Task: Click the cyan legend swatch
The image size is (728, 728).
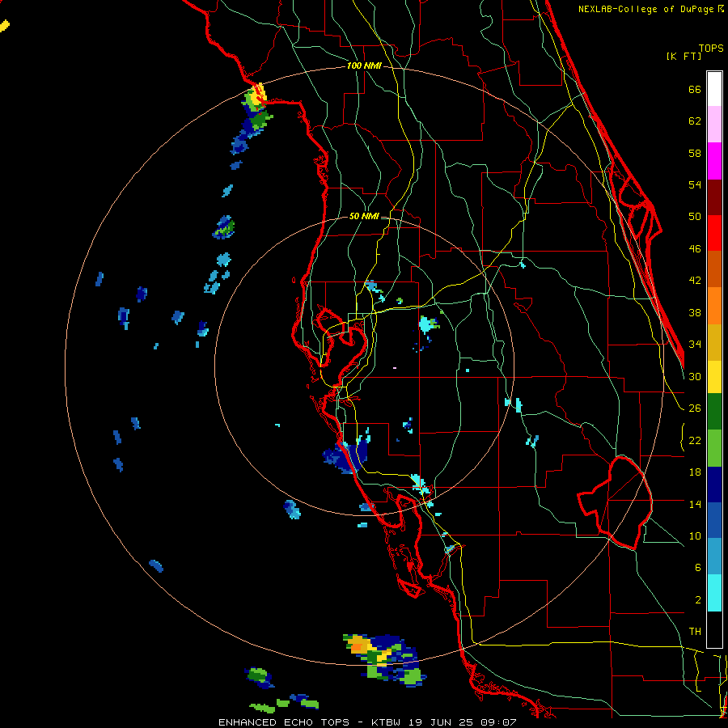Action: coord(714,594)
